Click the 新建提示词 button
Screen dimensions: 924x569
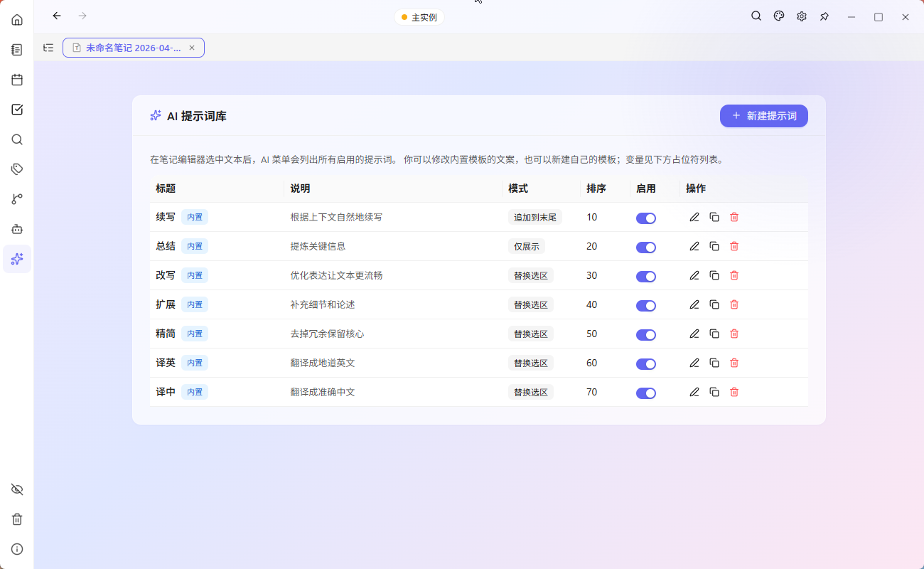tap(763, 116)
